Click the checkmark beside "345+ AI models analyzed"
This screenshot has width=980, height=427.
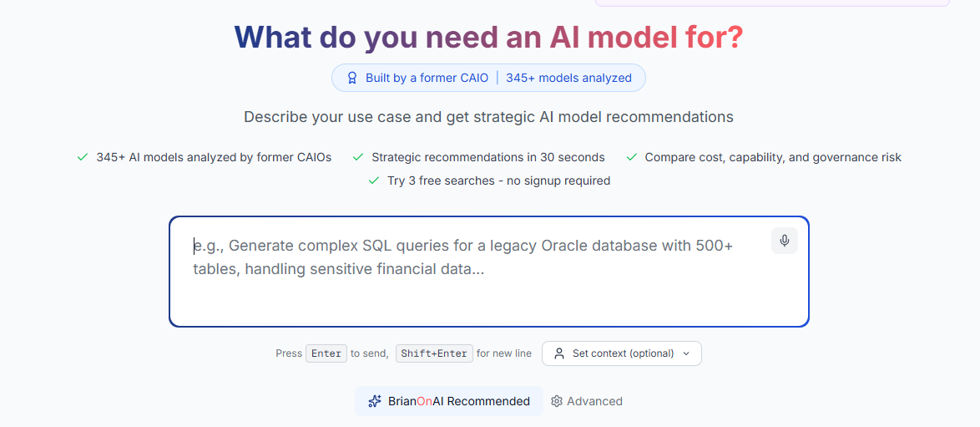tap(83, 157)
